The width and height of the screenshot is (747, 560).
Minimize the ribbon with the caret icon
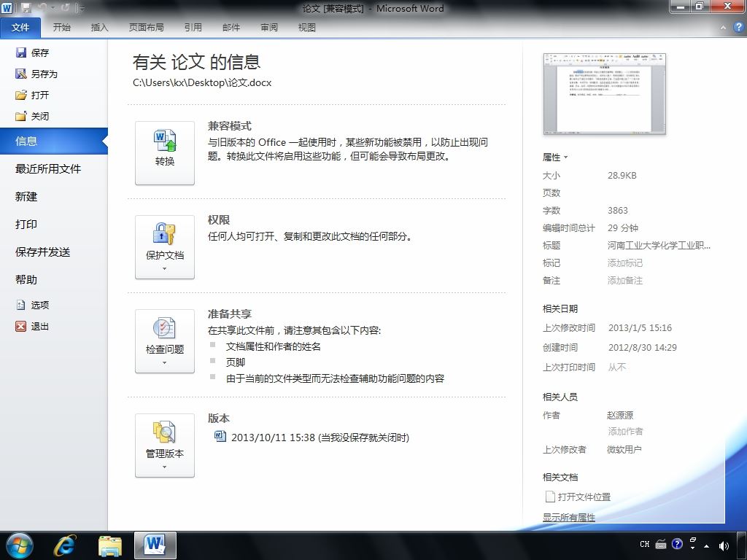click(x=723, y=28)
